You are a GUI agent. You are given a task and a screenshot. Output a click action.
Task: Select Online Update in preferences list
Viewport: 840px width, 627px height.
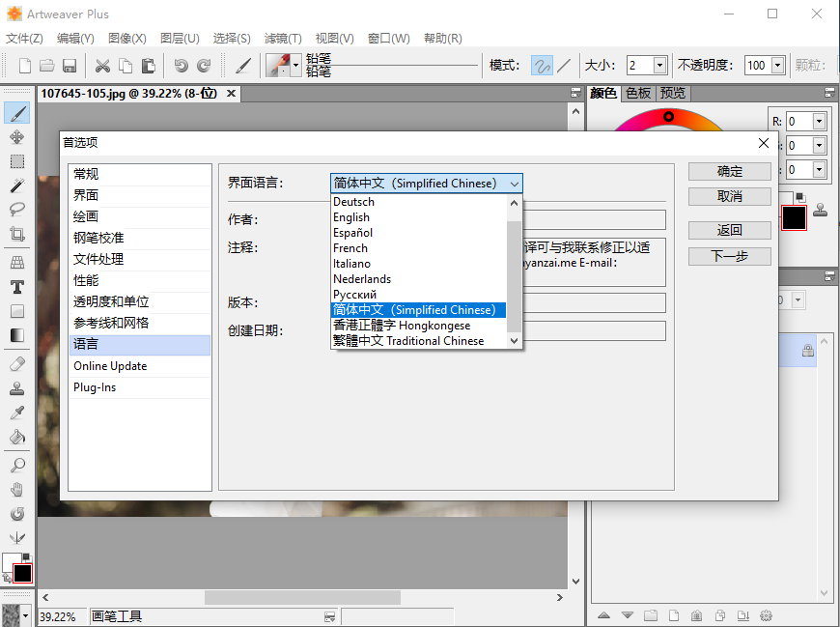click(110, 366)
